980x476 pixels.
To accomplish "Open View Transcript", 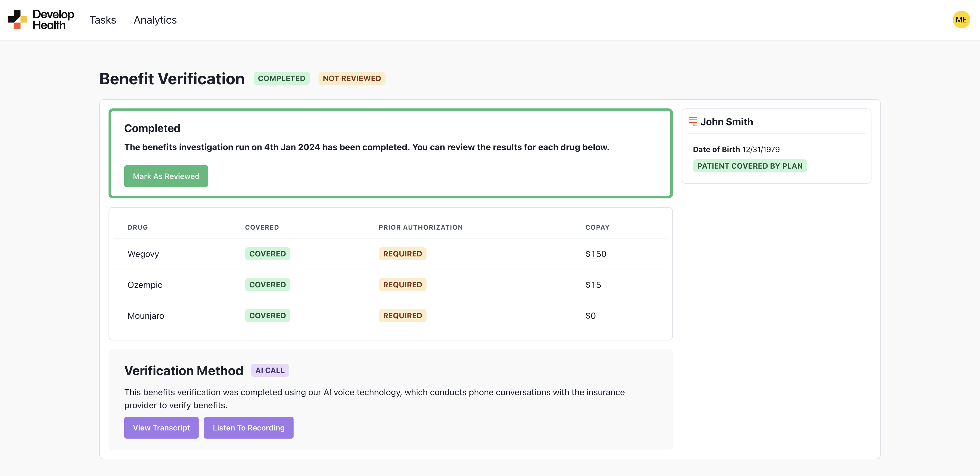I will point(161,428).
